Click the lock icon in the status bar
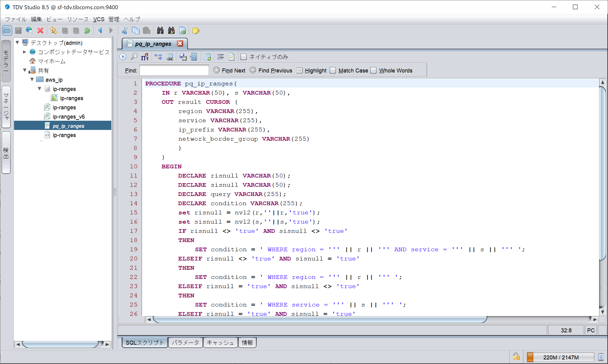Screen dimensions: 608x364 tap(516, 356)
